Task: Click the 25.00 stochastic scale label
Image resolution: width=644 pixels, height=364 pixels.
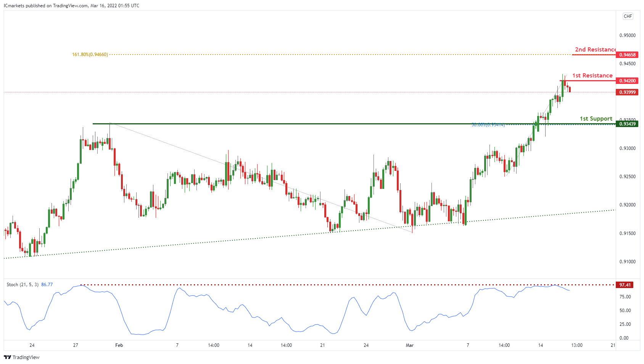Action: (625, 324)
